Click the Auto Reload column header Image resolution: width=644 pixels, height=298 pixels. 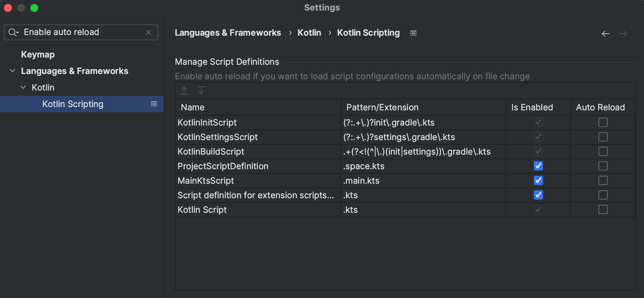pyautogui.click(x=603, y=107)
